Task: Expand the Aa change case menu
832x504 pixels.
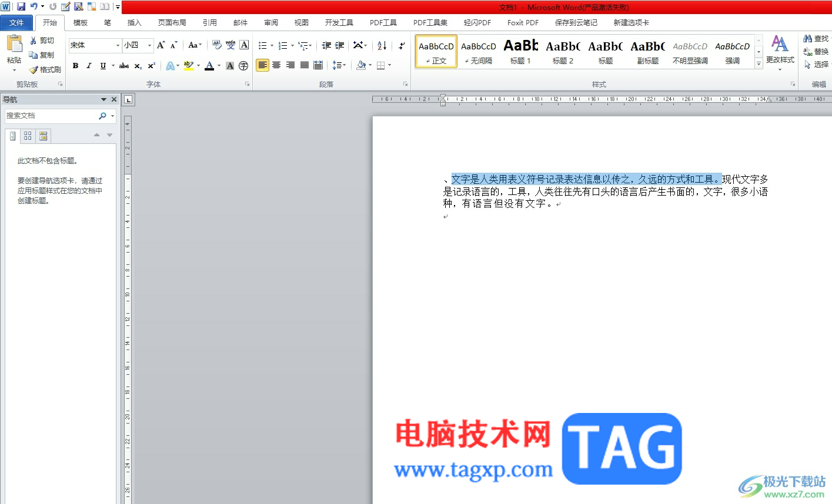Action: click(195, 45)
